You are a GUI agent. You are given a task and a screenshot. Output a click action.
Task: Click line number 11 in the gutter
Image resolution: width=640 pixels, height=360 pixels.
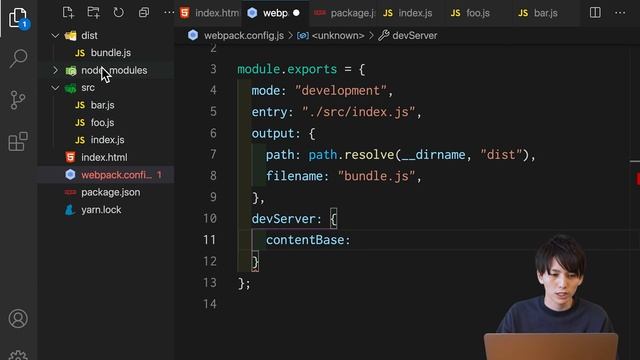point(209,240)
